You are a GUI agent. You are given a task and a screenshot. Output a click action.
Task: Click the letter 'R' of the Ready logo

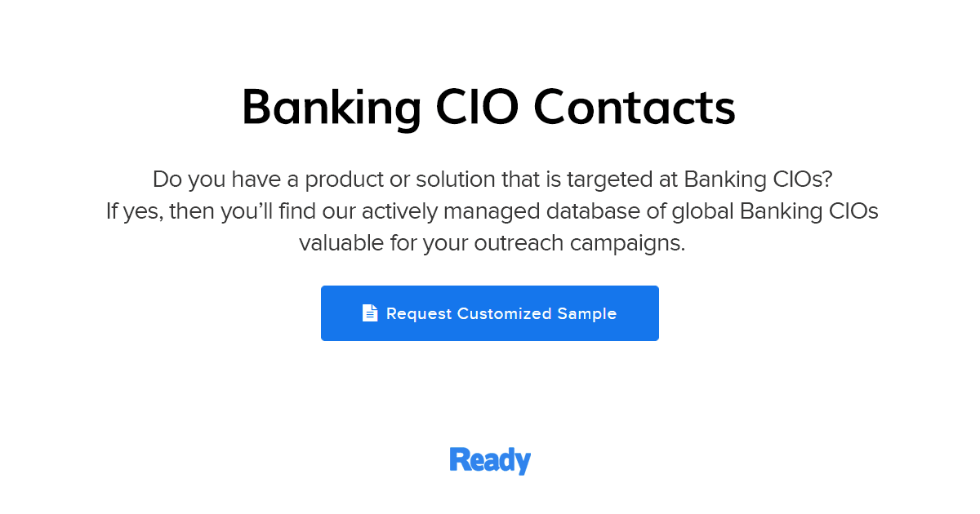(x=460, y=460)
